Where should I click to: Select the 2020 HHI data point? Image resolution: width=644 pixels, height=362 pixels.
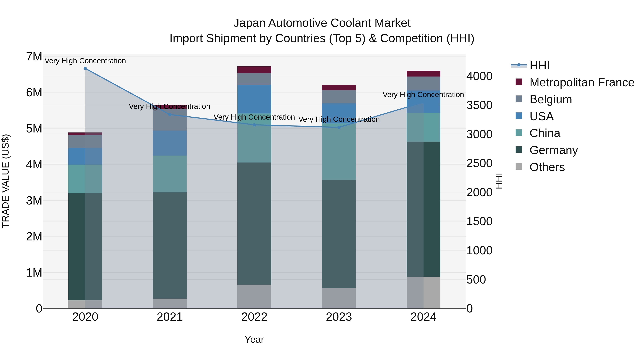tap(85, 68)
